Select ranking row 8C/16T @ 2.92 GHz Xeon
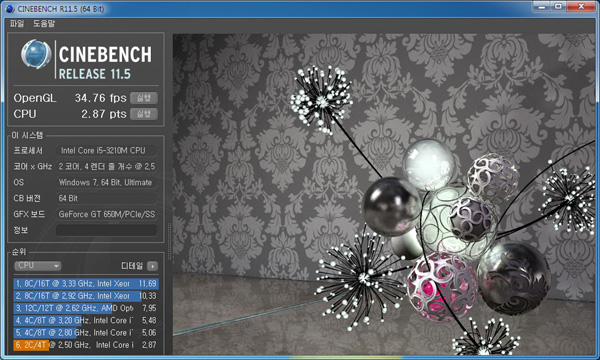 click(86, 296)
